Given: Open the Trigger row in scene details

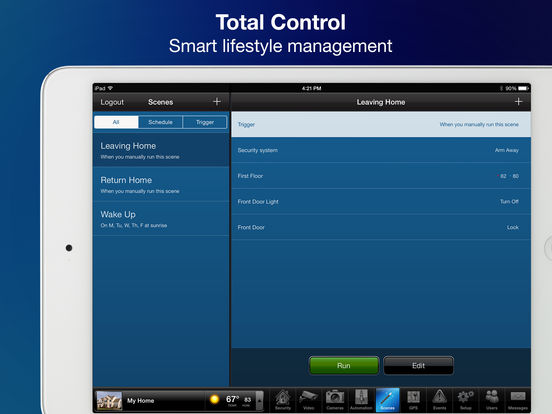Looking at the screenshot, I should (381, 124).
